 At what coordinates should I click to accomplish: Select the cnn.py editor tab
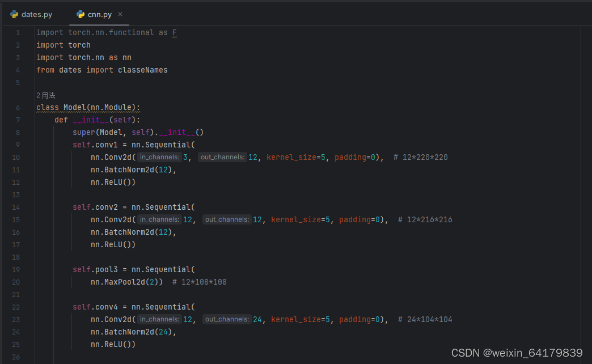point(99,14)
